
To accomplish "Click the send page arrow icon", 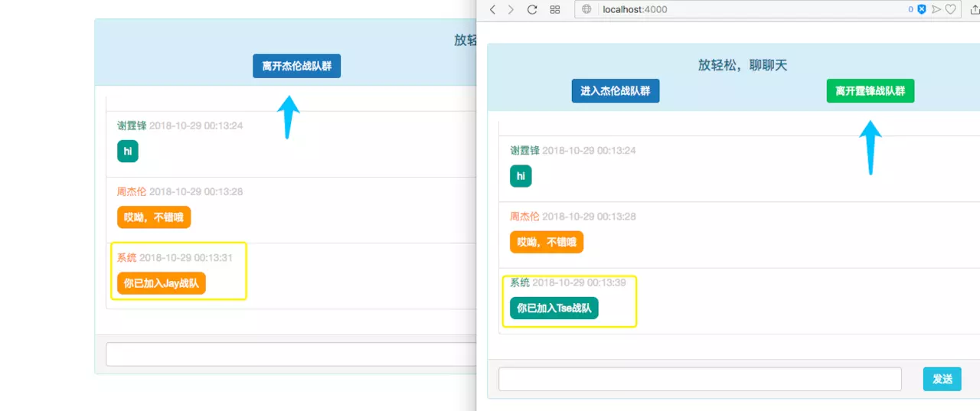I will pyautogui.click(x=936, y=9).
